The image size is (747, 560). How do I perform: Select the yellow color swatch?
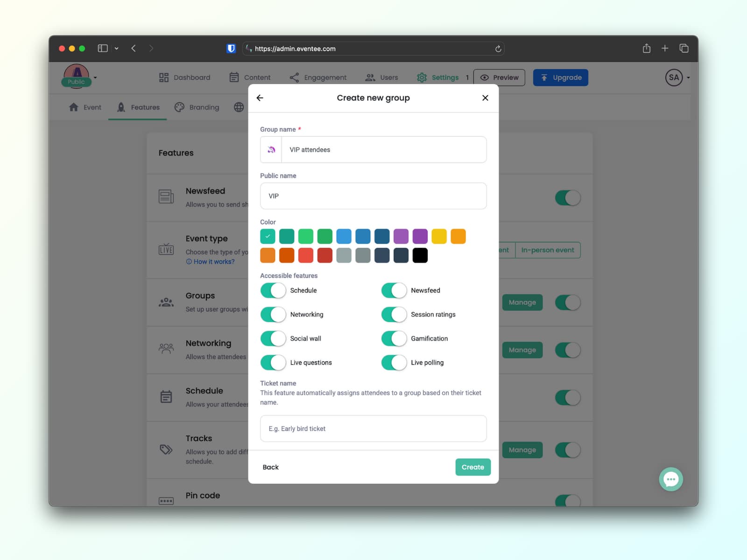[x=439, y=236]
